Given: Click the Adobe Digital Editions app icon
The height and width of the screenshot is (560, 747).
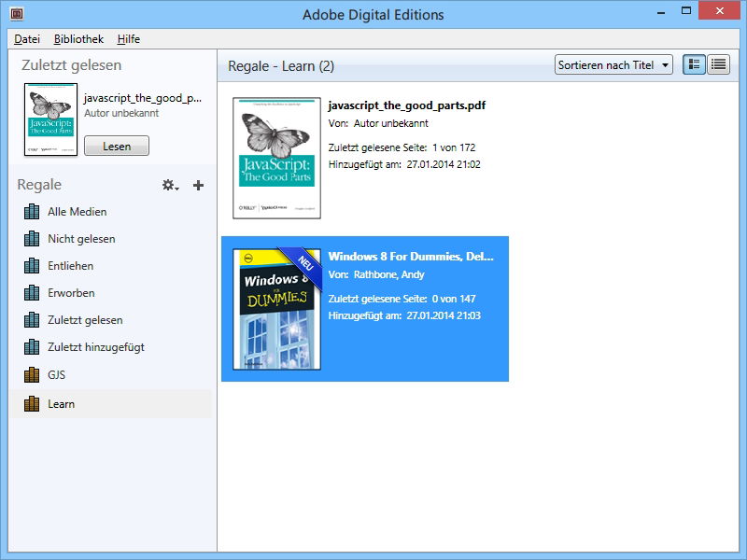Looking at the screenshot, I should (x=17, y=14).
